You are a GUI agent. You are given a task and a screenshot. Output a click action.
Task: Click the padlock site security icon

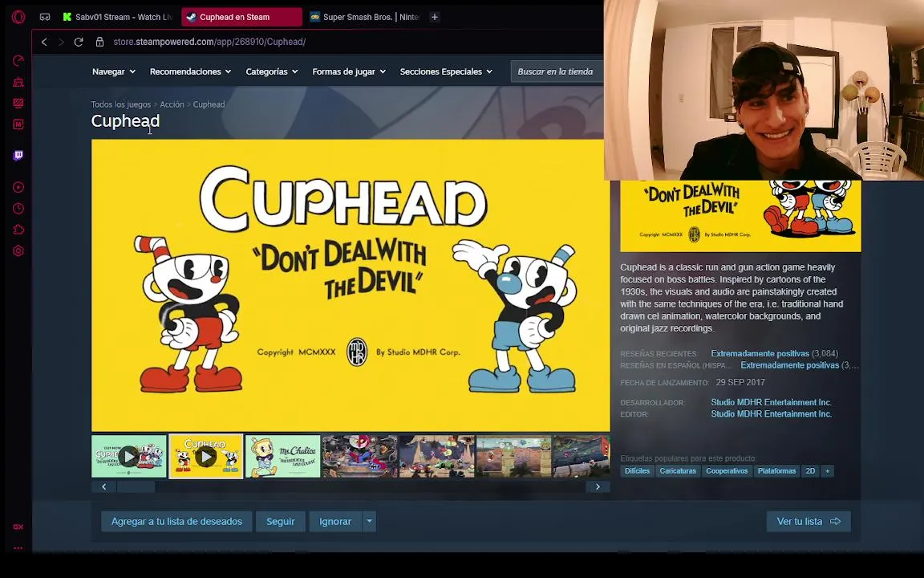pos(99,42)
